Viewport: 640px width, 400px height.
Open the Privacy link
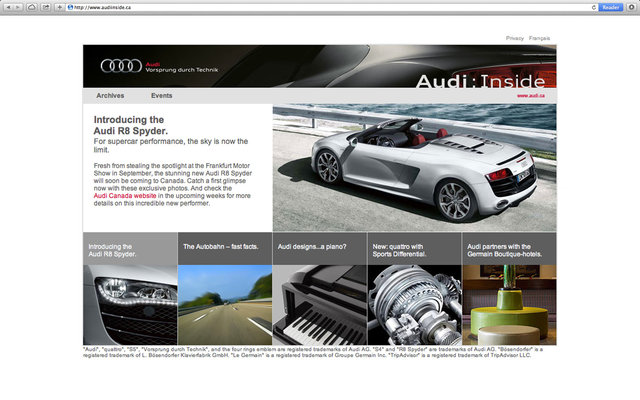point(515,38)
